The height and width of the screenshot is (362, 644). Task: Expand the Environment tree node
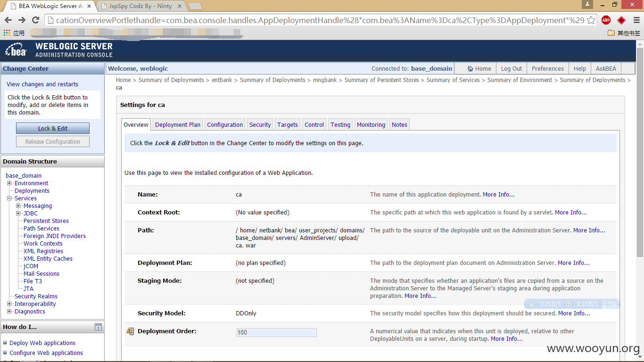tap(9, 183)
